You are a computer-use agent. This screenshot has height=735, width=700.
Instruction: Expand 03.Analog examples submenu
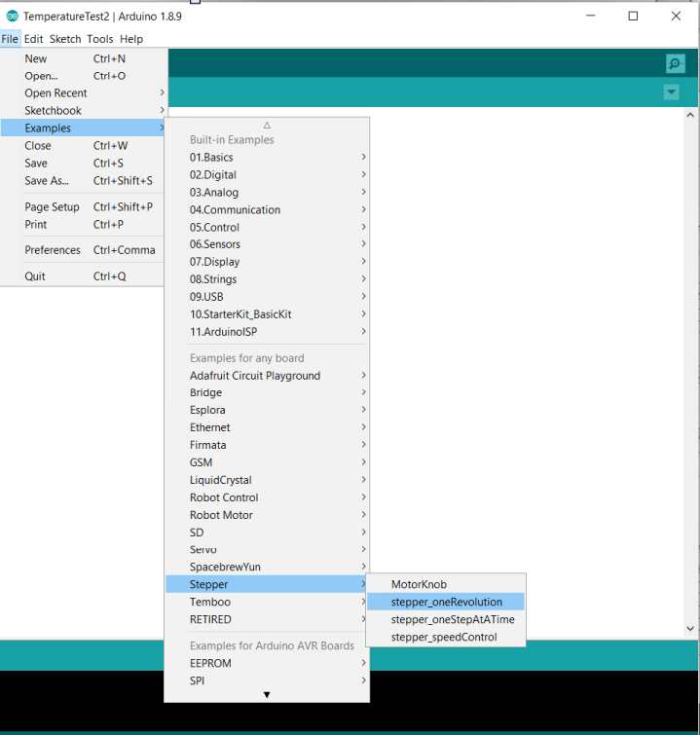tap(267, 192)
